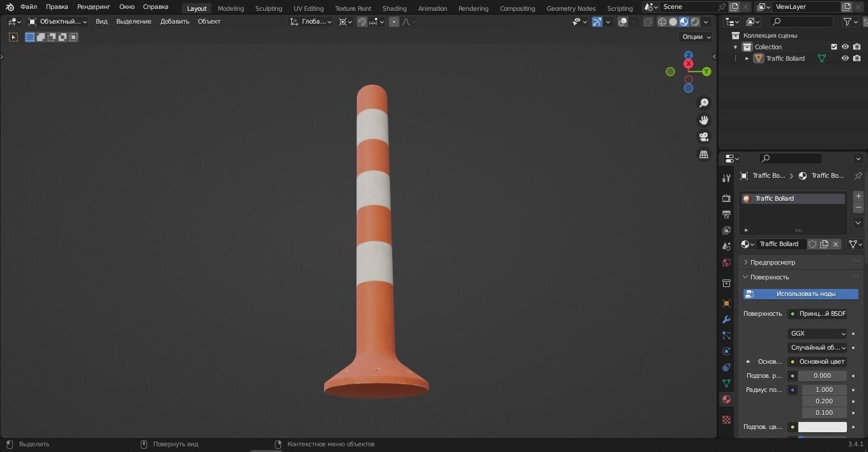Click the Use Nodes button
Viewport: 868px width, 452px height.
click(801, 294)
